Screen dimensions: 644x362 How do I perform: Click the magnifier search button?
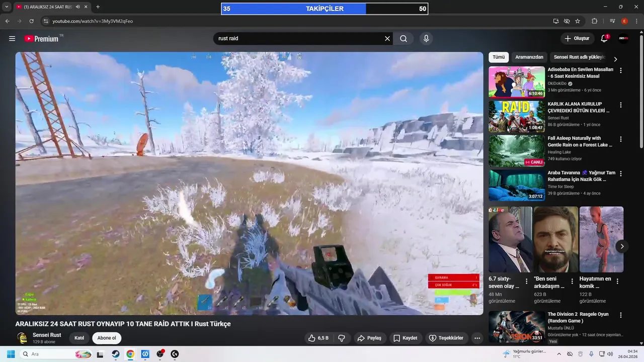coord(404,39)
